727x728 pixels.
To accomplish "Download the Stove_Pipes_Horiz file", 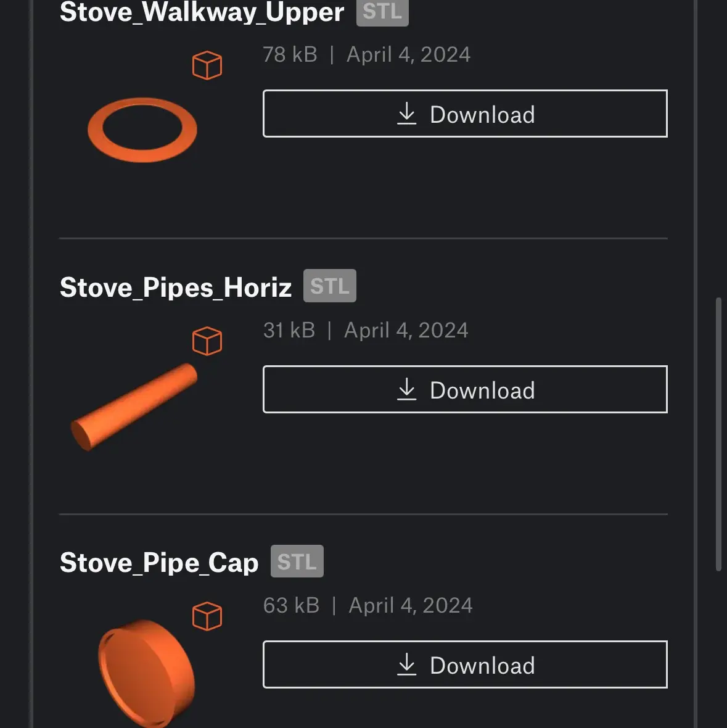I will pos(465,389).
